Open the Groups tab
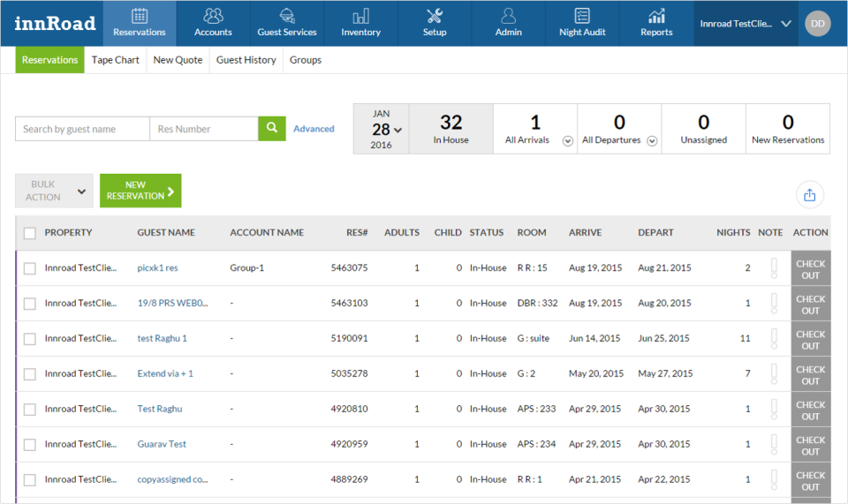This screenshot has height=504, width=848. click(x=306, y=60)
